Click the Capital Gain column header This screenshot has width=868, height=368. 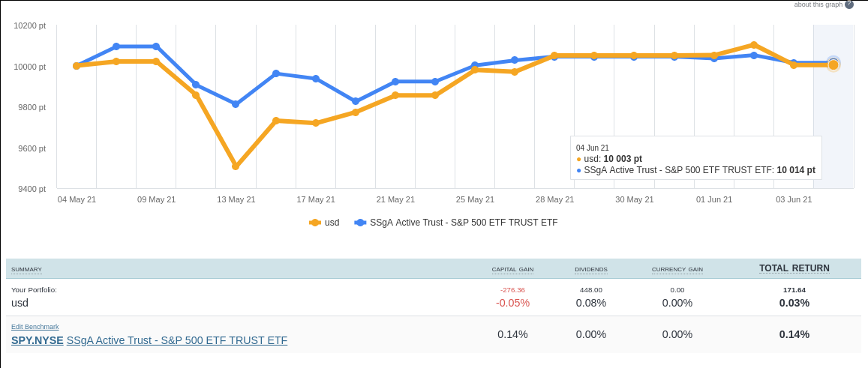pyautogui.click(x=512, y=269)
